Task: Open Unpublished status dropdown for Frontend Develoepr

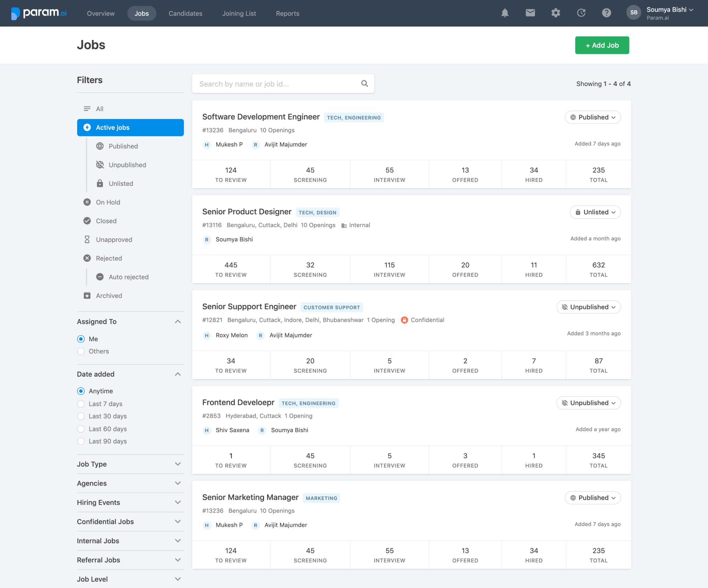Action: pyautogui.click(x=588, y=403)
